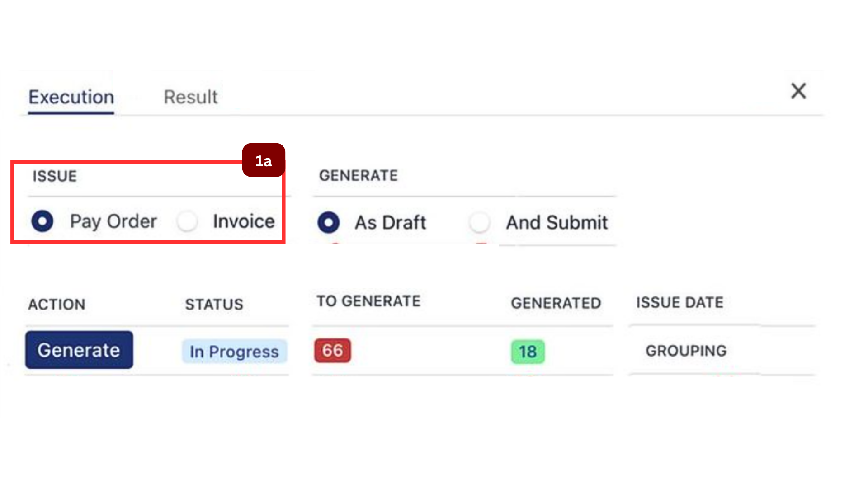Viewport: 868px width, 488px height.
Task: Select the Pay Order radio button
Action: coord(42,221)
